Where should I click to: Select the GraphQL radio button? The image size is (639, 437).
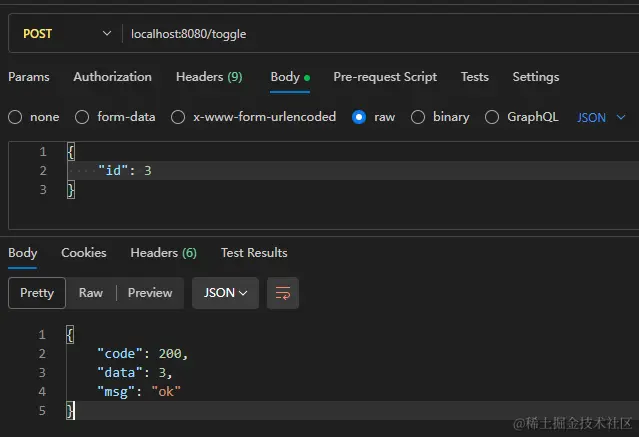click(492, 117)
